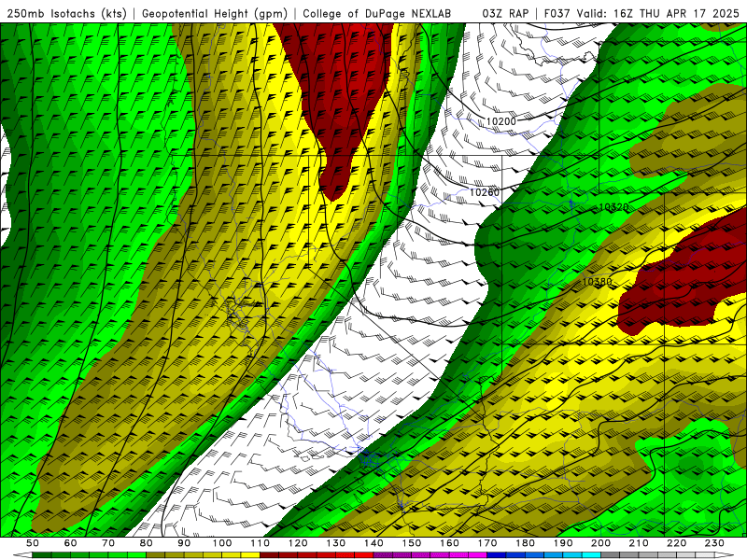Image resolution: width=747 pixels, height=560 pixels.
Task: Pick the dark red swatch just after 110
Action: click(x=269, y=554)
